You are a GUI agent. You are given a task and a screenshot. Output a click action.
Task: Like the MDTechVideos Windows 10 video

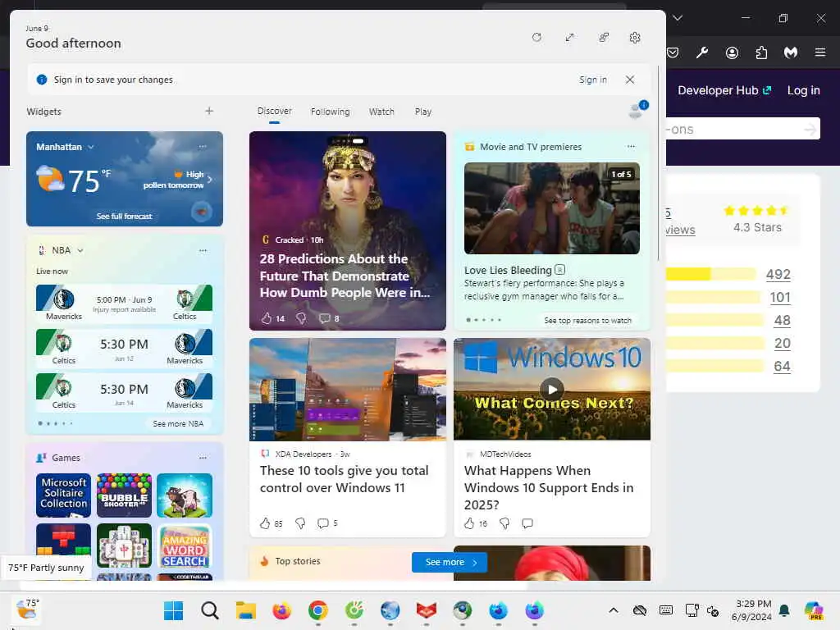pos(469,523)
